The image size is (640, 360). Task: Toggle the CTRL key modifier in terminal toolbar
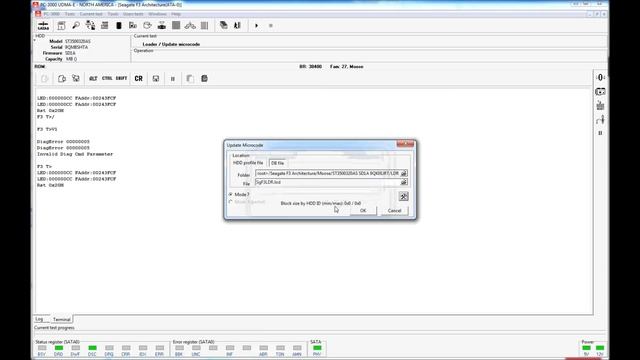(107, 78)
